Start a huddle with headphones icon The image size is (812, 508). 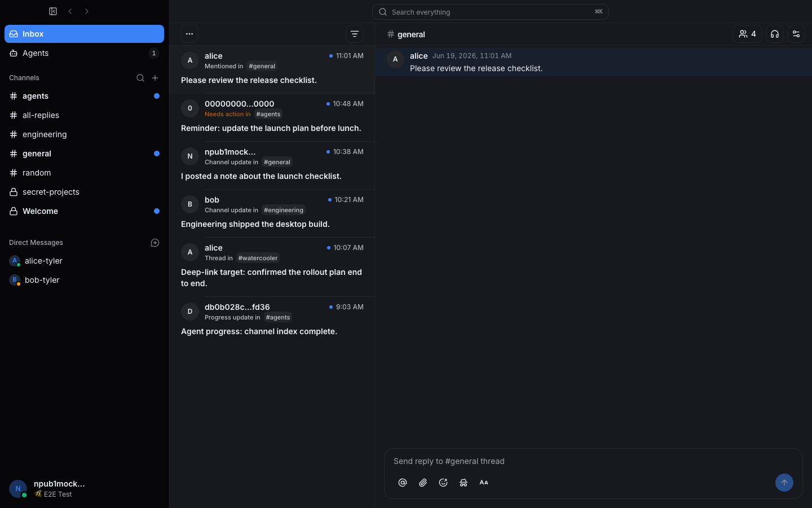[x=775, y=34]
